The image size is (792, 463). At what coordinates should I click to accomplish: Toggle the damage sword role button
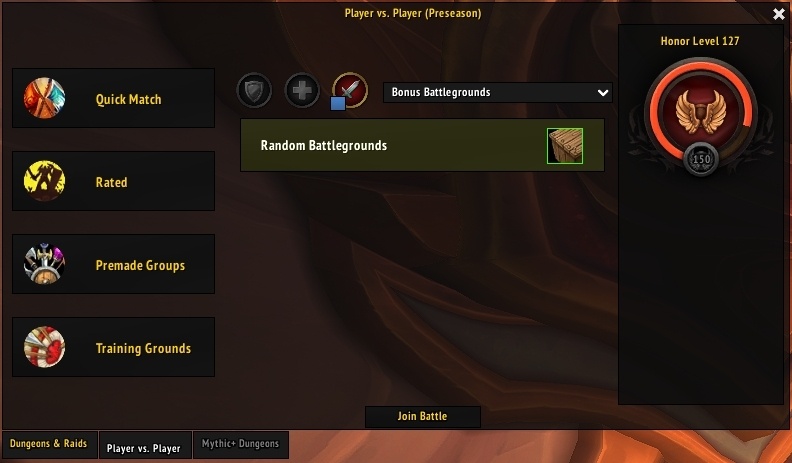coord(351,90)
